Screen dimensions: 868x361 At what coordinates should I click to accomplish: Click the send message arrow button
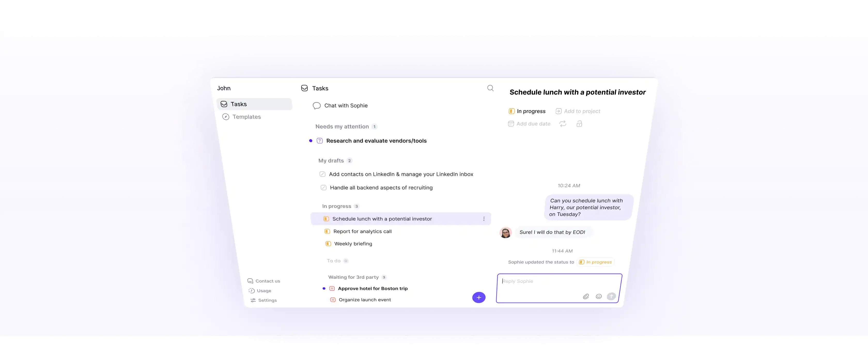tap(611, 296)
